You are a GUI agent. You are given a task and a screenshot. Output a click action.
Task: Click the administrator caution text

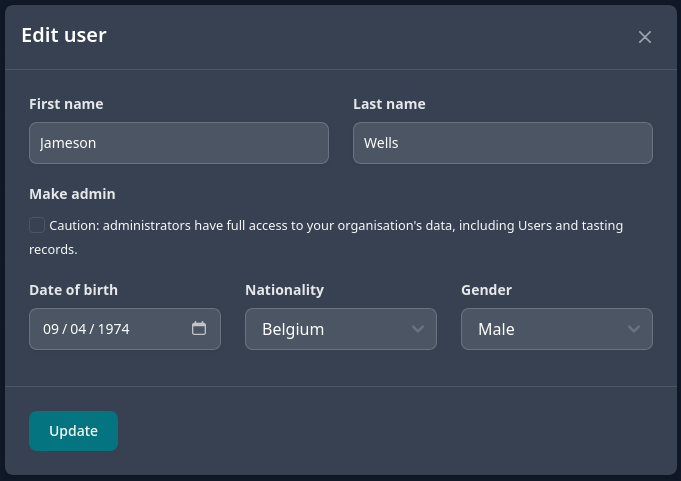(x=326, y=237)
